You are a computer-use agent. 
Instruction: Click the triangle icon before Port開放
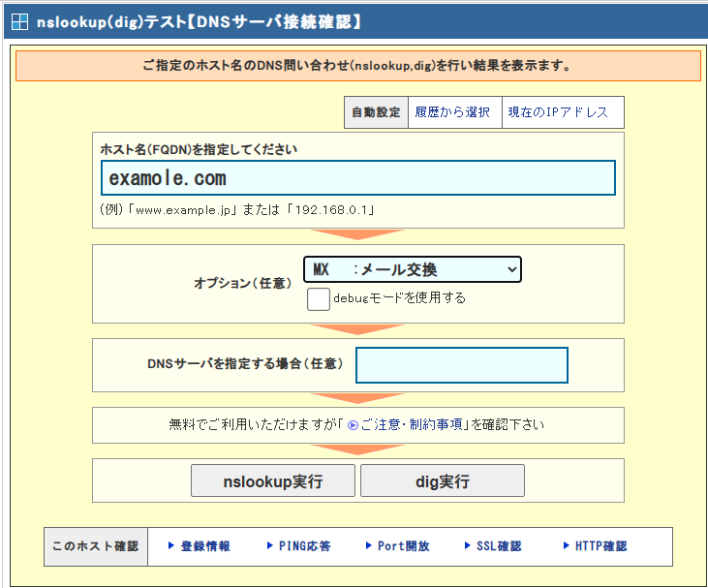369,546
